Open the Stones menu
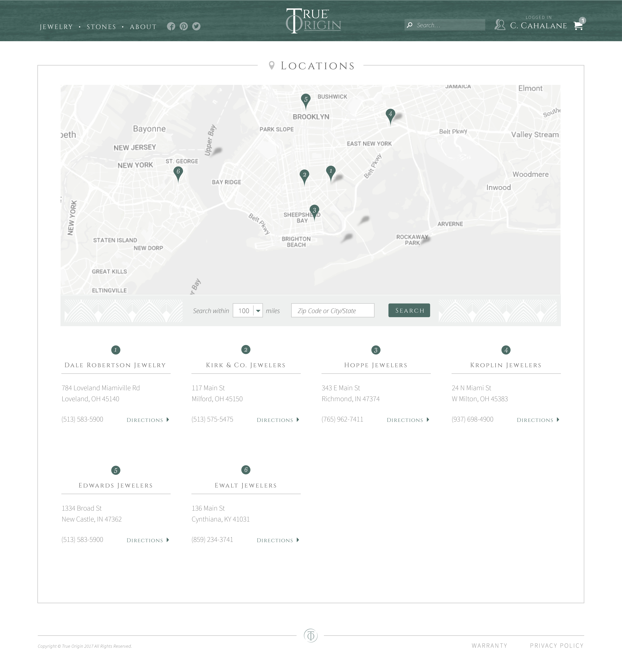This screenshot has width=622, height=672. (x=101, y=27)
